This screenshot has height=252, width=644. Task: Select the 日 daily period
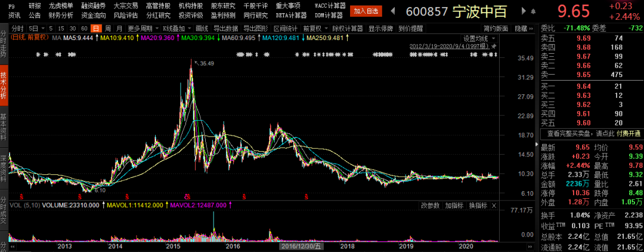tap(96, 29)
